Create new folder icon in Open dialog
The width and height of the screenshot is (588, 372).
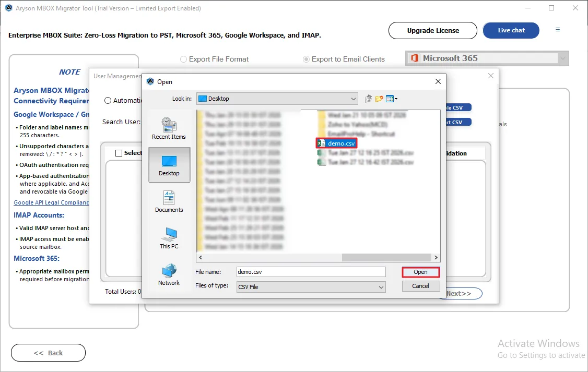pyautogui.click(x=379, y=99)
